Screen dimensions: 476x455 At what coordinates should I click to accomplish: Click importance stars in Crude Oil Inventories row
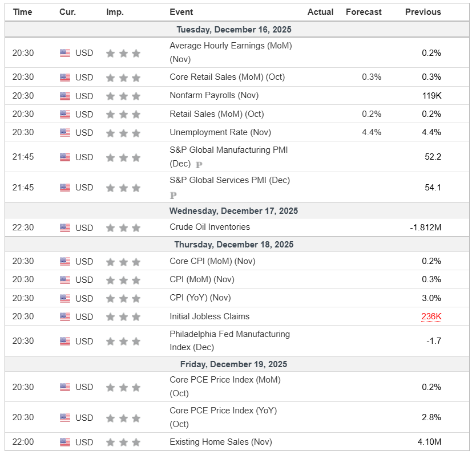click(123, 228)
